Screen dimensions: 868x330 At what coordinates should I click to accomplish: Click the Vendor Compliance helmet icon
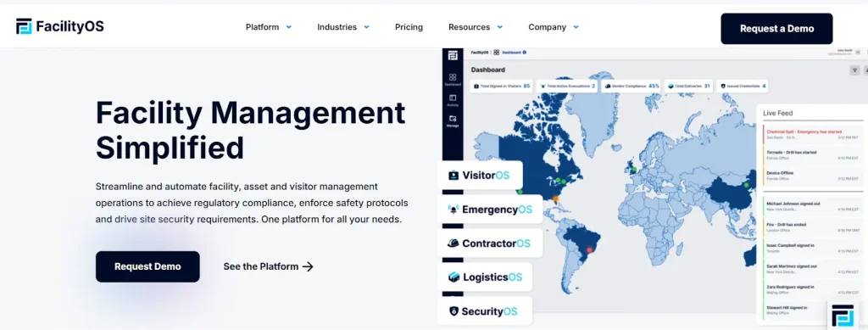click(x=607, y=87)
